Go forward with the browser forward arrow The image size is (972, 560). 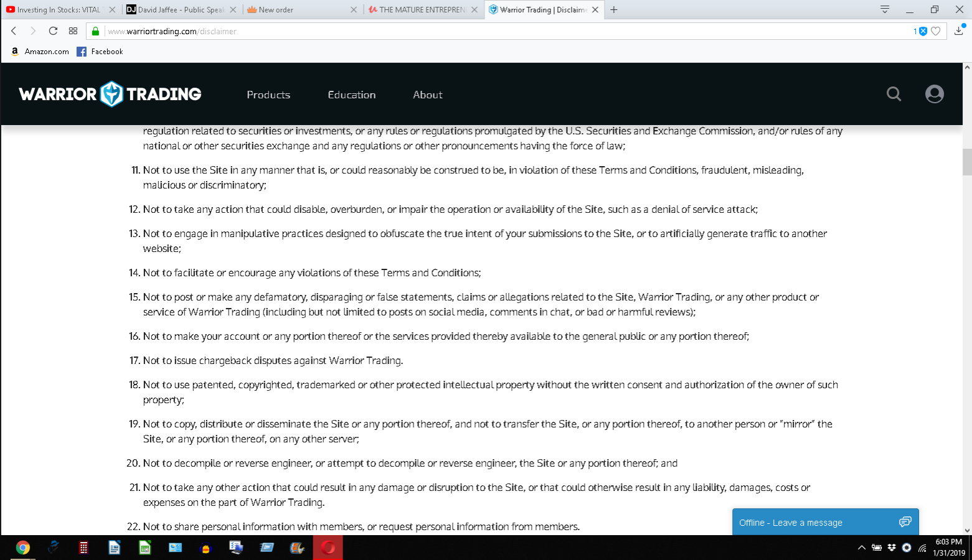click(33, 31)
